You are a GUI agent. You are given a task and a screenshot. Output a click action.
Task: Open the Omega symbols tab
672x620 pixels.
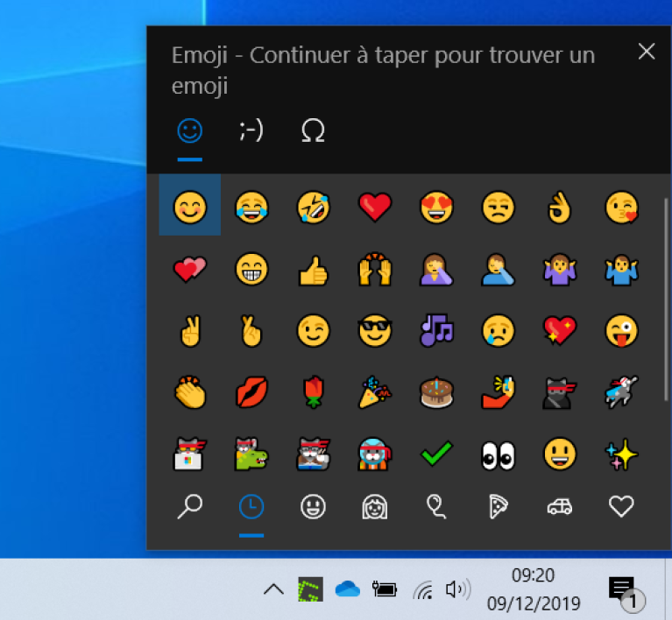click(x=313, y=131)
